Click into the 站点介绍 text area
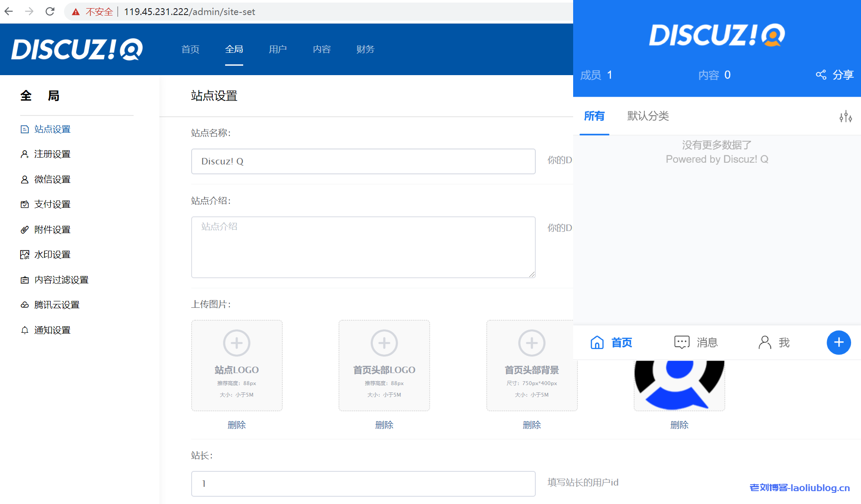Screen dimensions: 861x504 (363, 247)
